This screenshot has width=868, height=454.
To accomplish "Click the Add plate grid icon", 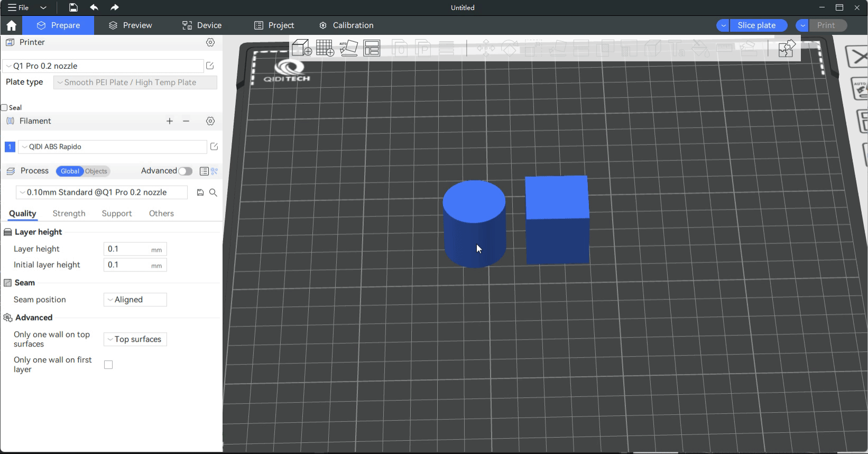I will pos(325,48).
